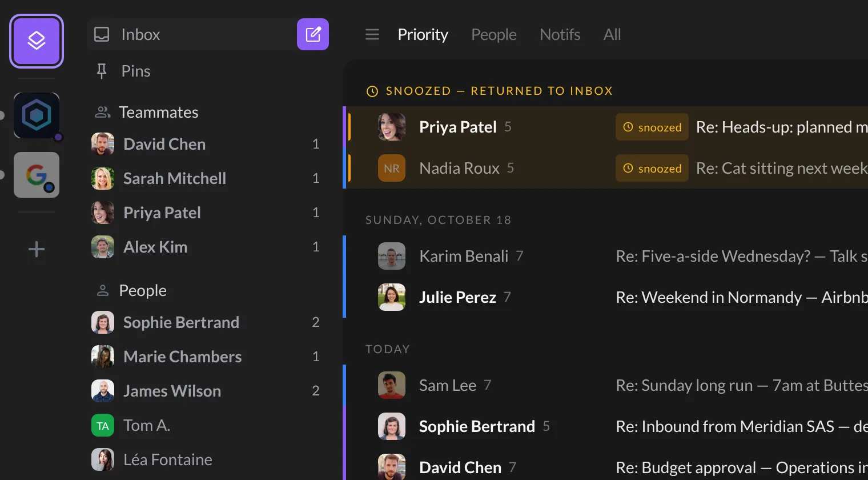Open Léa Fontaine in the sidebar
The height and width of the screenshot is (480, 868).
[208, 459]
